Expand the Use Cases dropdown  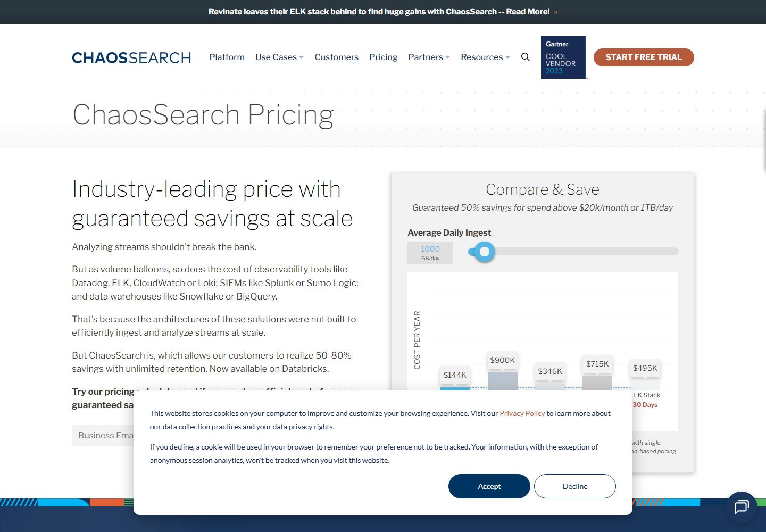279,57
